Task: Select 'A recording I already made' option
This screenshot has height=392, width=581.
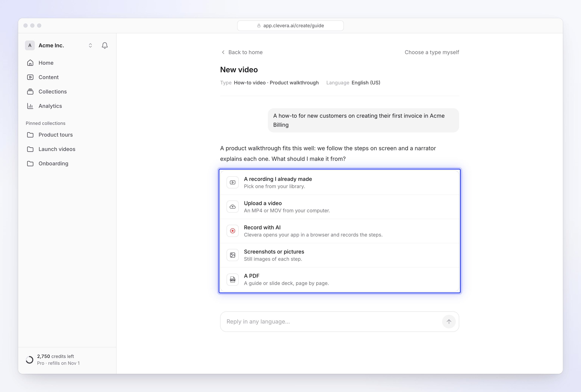Action: [340, 183]
